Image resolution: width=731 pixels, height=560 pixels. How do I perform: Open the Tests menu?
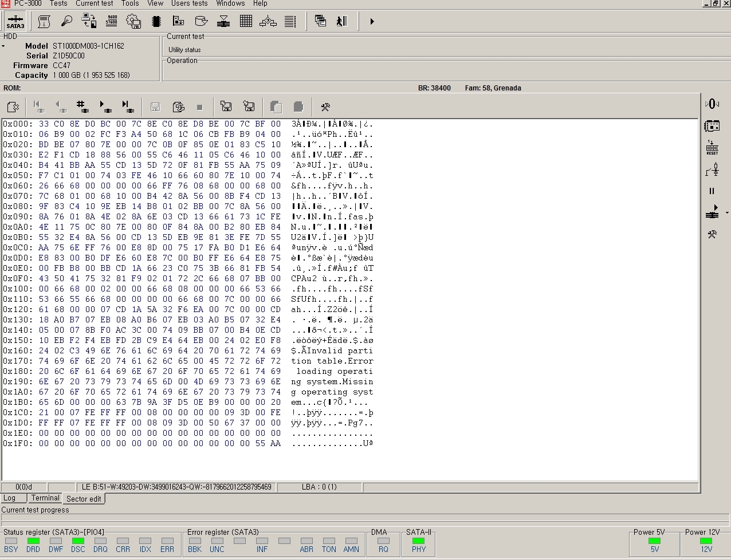point(58,3)
